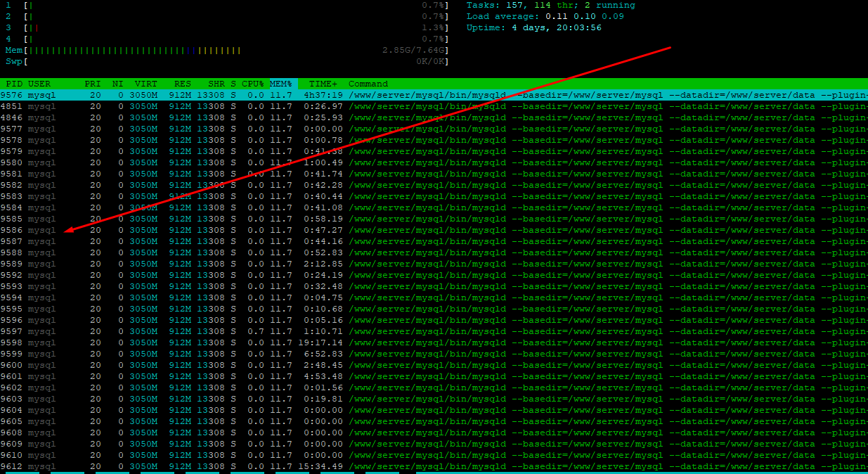
Task: Select highlighted process row PID 9576
Action: pyautogui.click(x=434, y=95)
